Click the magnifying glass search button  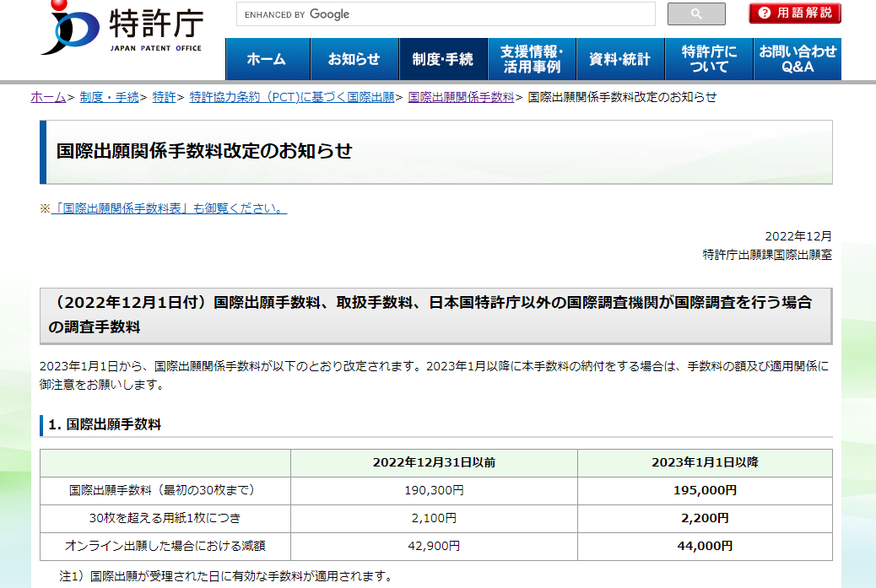pos(696,14)
